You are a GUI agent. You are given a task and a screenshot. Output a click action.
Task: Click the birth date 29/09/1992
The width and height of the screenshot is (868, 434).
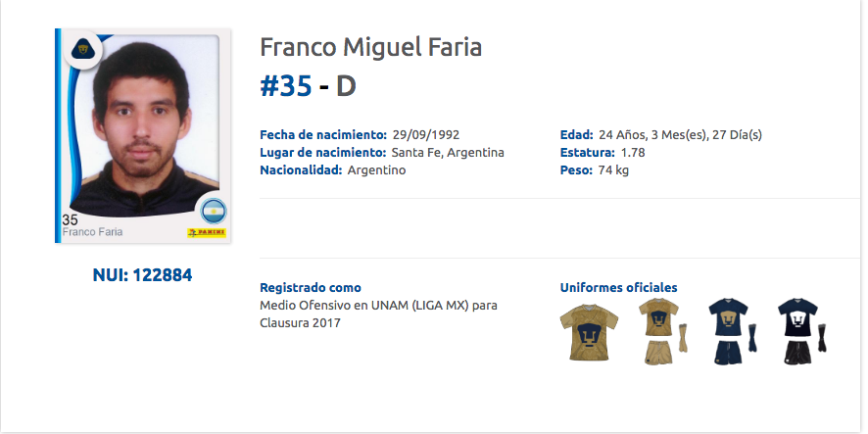425,134
